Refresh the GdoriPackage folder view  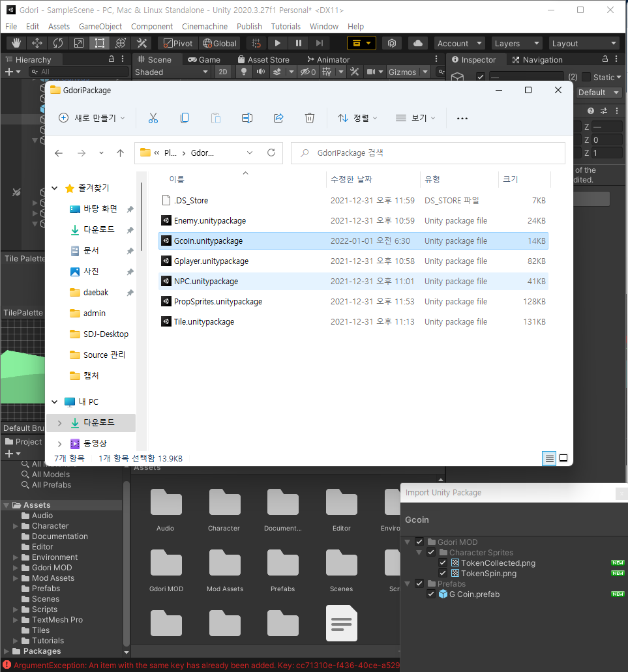coord(271,153)
